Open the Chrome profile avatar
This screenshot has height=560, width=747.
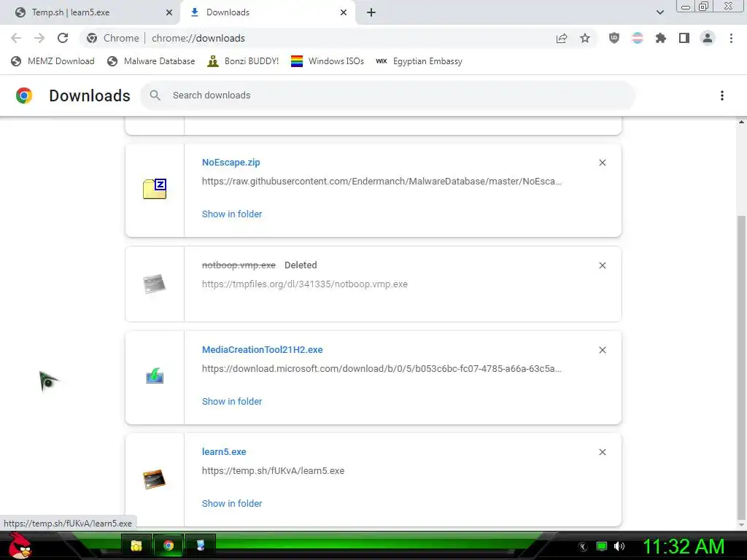click(708, 38)
